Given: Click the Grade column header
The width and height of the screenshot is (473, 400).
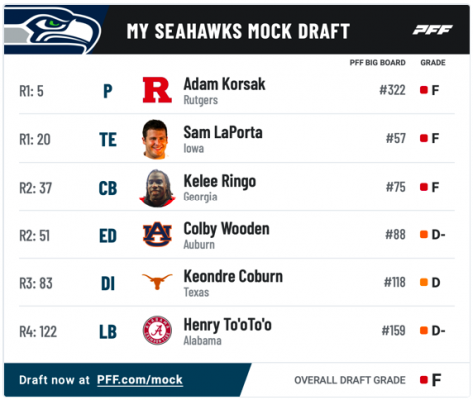Looking at the screenshot, I should tap(433, 63).
